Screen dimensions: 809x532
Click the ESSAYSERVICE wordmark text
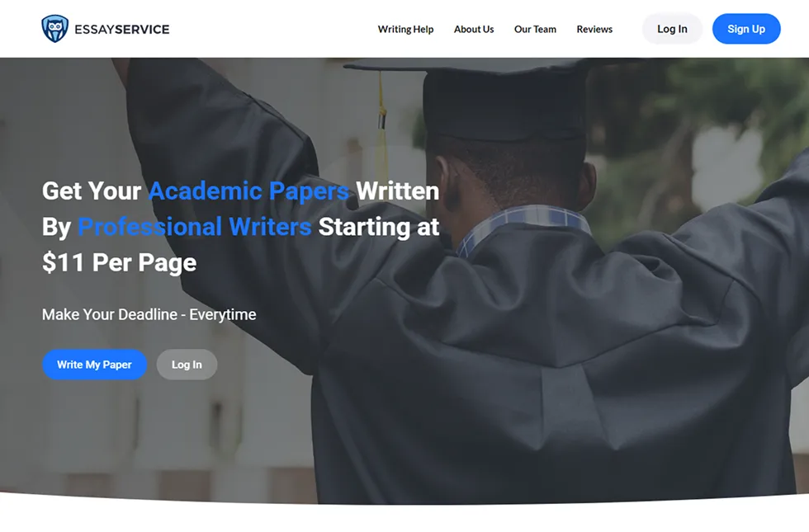click(122, 30)
